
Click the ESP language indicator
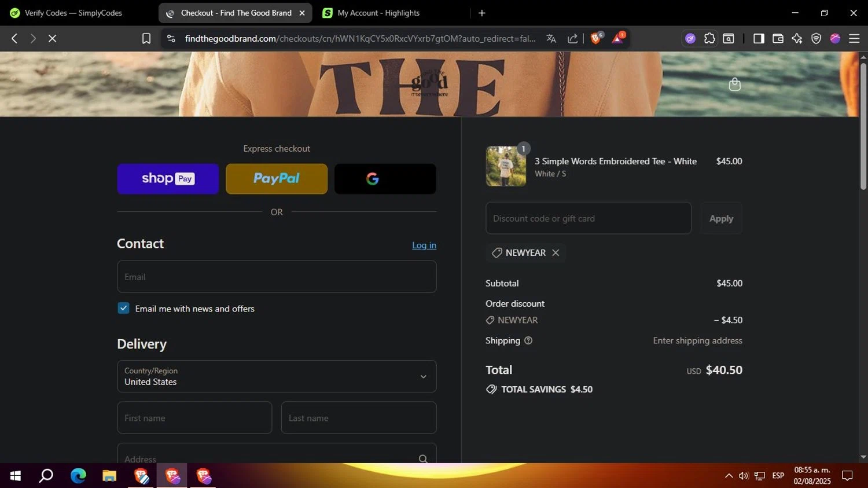(778, 476)
